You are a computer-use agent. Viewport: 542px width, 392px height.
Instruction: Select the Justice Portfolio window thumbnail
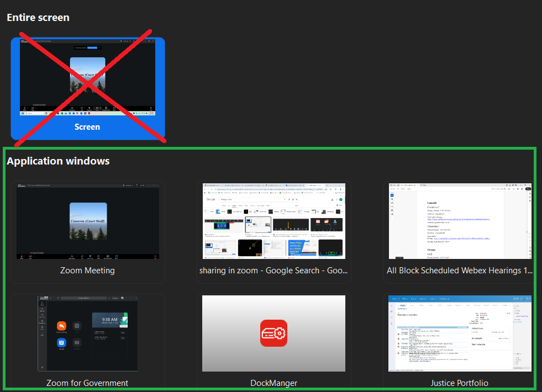pyautogui.click(x=460, y=333)
